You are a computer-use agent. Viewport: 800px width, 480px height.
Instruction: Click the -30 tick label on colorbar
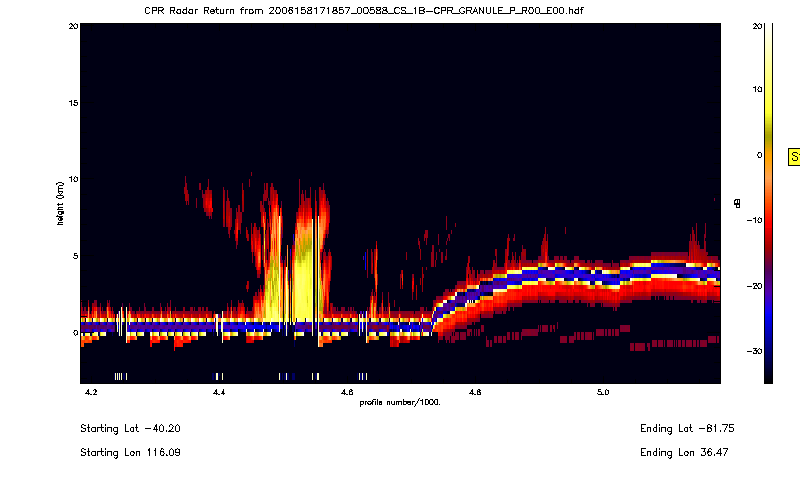tap(755, 351)
